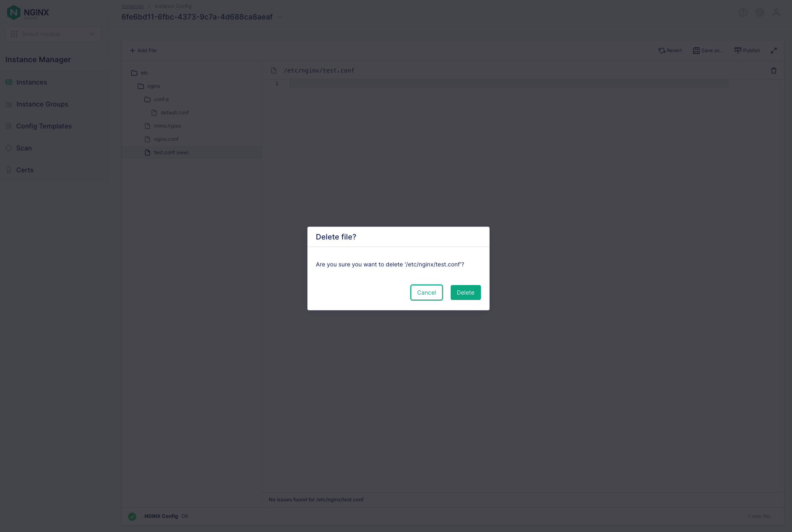Click the delete confirmation question text
The height and width of the screenshot is (532, 792).
click(x=390, y=264)
